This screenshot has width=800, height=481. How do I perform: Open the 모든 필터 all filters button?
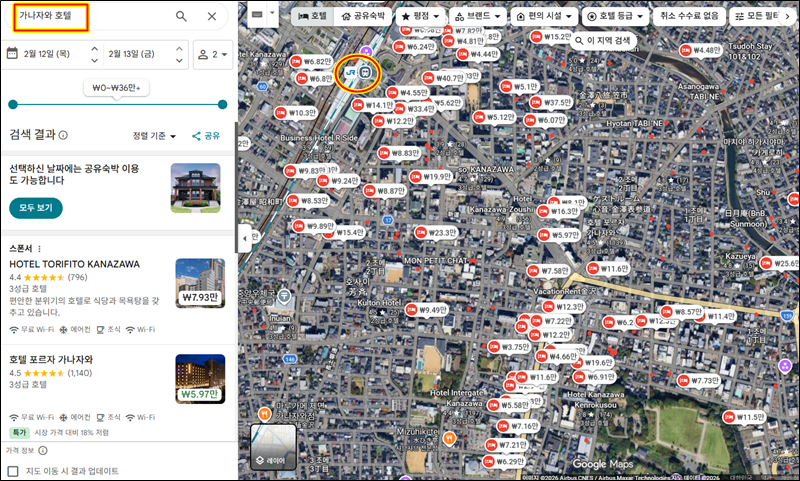[756, 16]
